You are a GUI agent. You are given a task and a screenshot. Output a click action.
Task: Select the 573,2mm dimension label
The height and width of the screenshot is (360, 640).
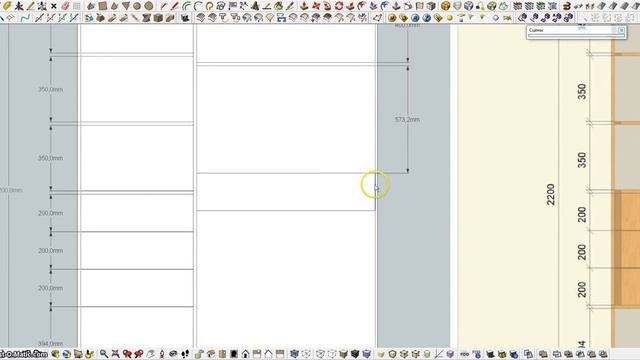407,120
